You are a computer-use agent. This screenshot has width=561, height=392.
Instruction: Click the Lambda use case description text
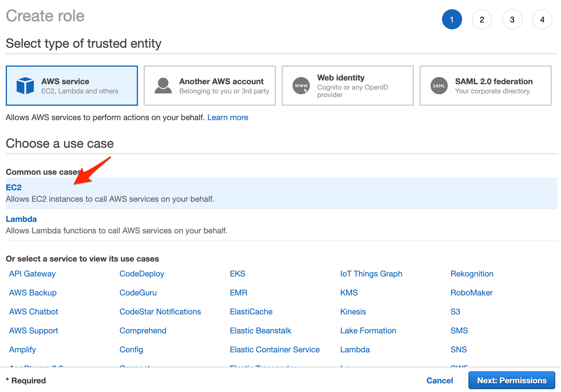[117, 230]
